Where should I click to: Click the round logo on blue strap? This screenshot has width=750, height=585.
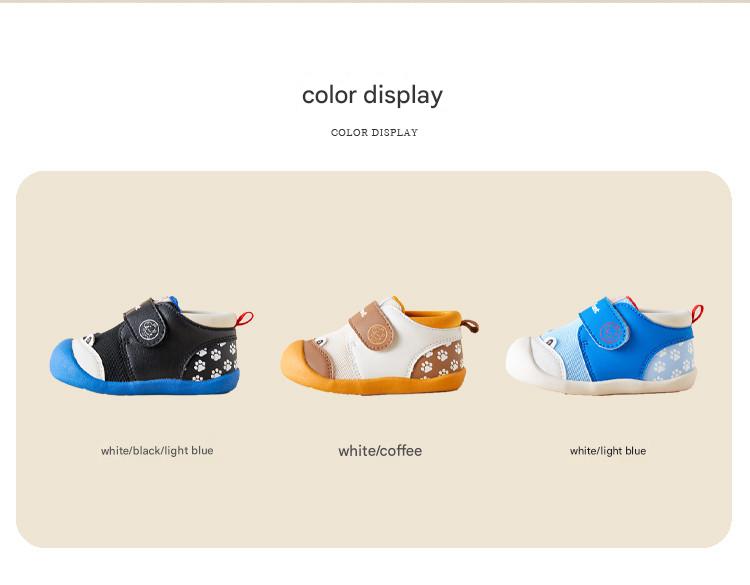(x=610, y=331)
